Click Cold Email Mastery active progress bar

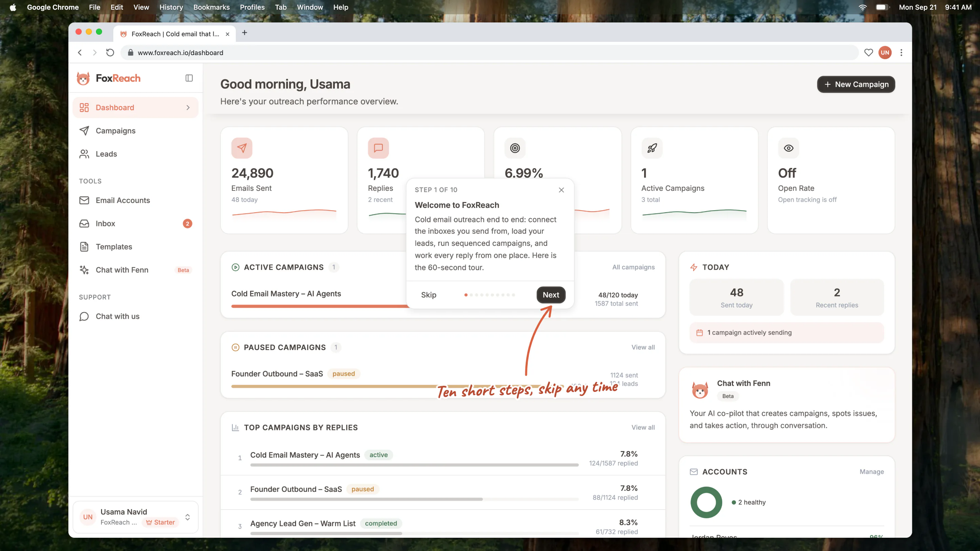pyautogui.click(x=320, y=306)
